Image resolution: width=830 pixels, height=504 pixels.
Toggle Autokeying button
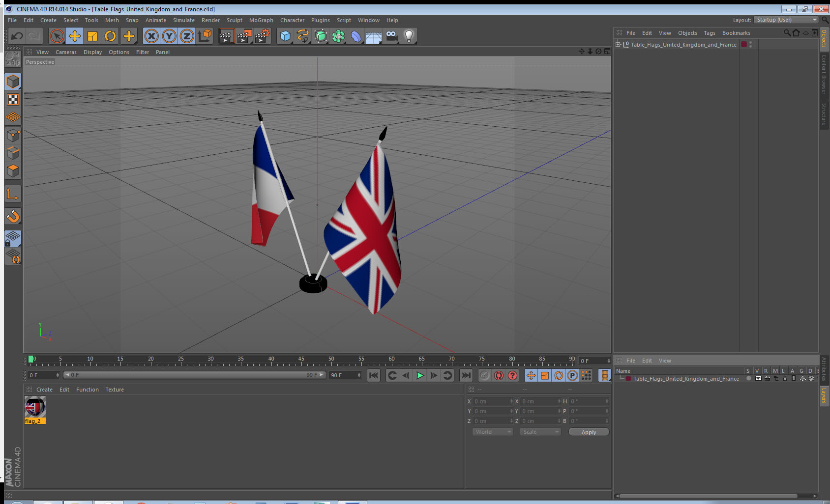[x=499, y=375]
